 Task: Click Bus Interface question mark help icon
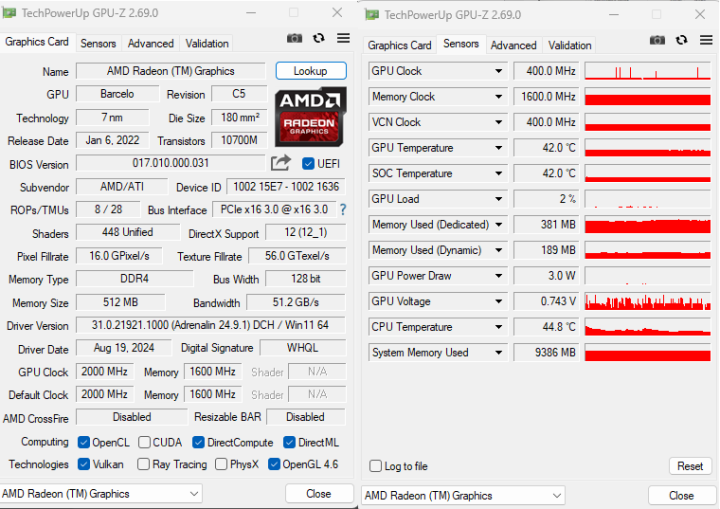click(x=343, y=210)
